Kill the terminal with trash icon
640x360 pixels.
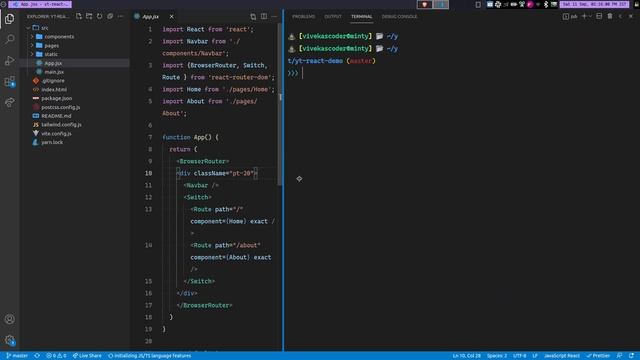click(x=610, y=16)
